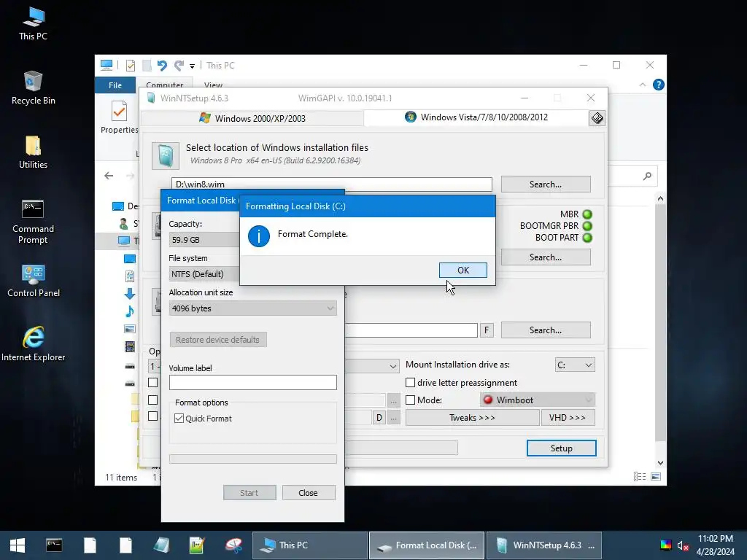Viewport: 747px width, 560px height.
Task: Click Search next to D:\win8.wim
Action: [546, 184]
